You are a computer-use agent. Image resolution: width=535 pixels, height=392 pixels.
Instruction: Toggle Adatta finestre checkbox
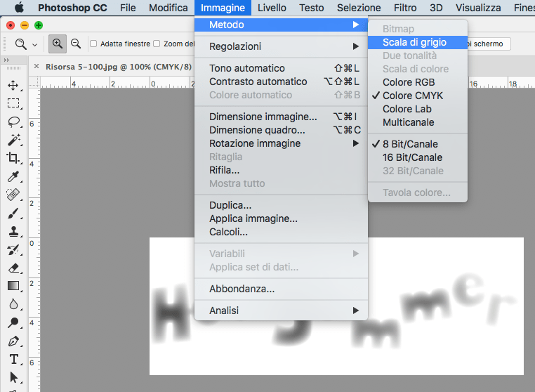93,44
